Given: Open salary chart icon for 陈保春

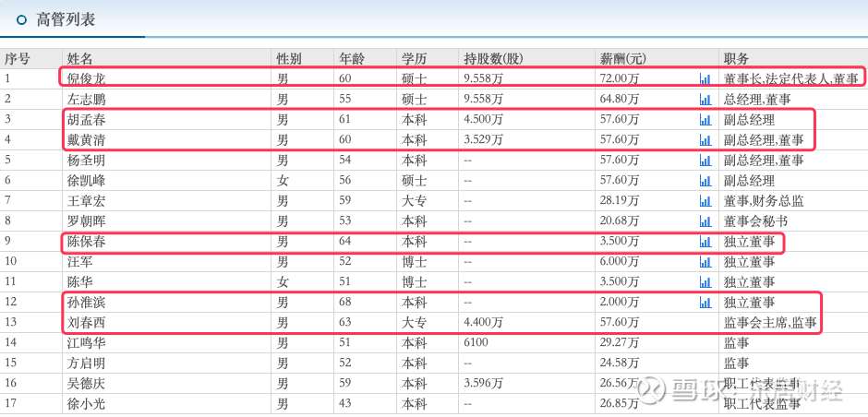Looking at the screenshot, I should pos(705,242).
